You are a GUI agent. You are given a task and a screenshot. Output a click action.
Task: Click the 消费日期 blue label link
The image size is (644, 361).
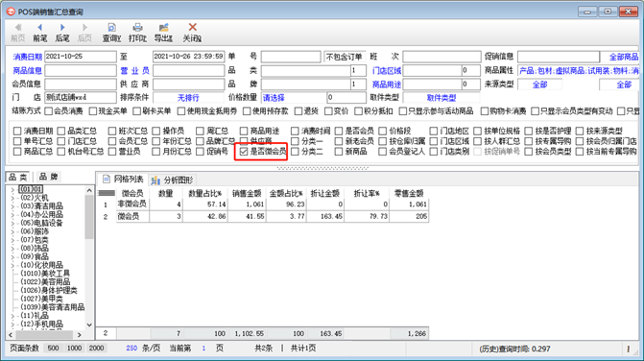[x=27, y=57]
